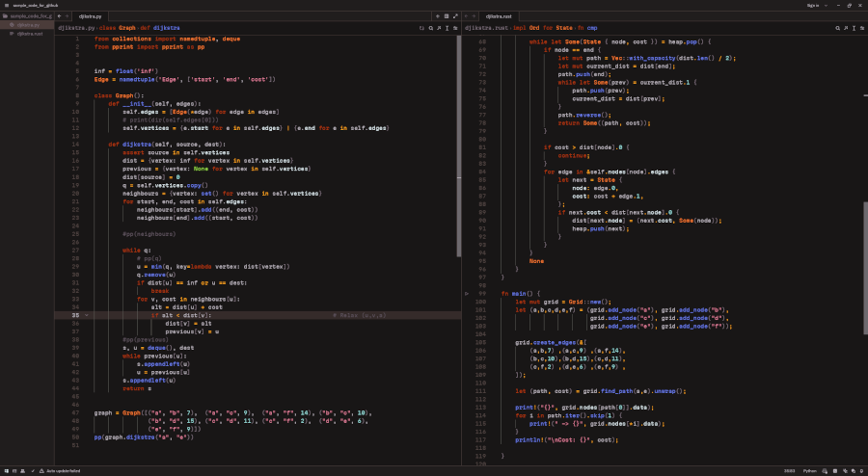Click the run indicator beside fn main
The image size is (868, 476).
[467, 294]
